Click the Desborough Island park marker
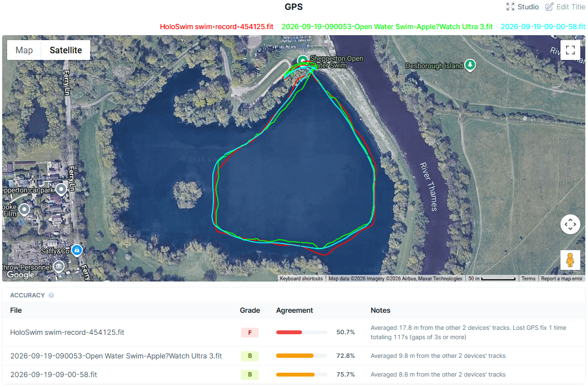 pyautogui.click(x=470, y=65)
